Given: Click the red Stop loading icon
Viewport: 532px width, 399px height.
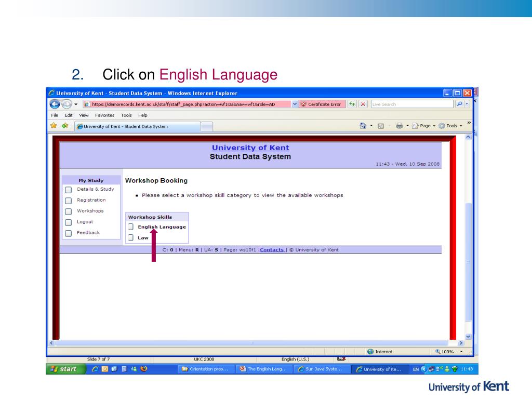Looking at the screenshot, I should [x=363, y=104].
